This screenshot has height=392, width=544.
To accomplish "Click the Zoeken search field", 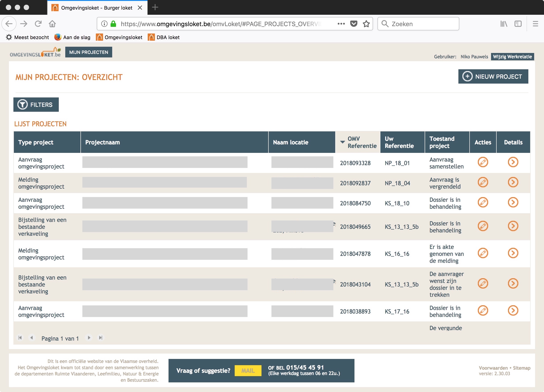I will (418, 24).
